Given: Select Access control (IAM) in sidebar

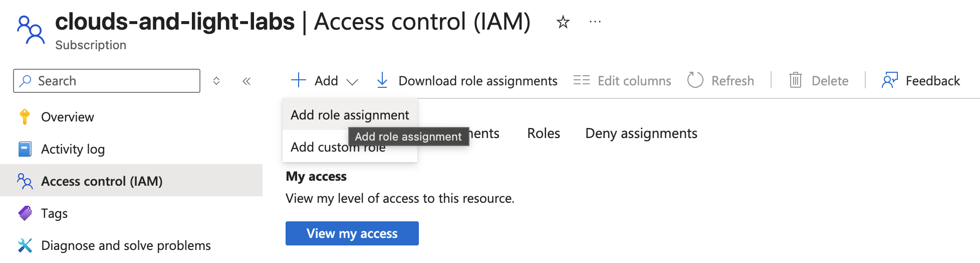Looking at the screenshot, I should [131, 180].
